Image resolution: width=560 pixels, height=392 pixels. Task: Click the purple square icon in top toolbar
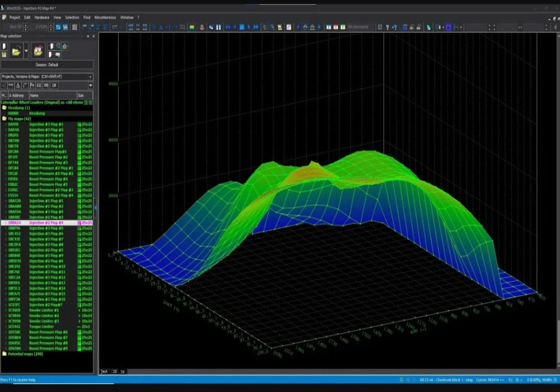pos(448,26)
